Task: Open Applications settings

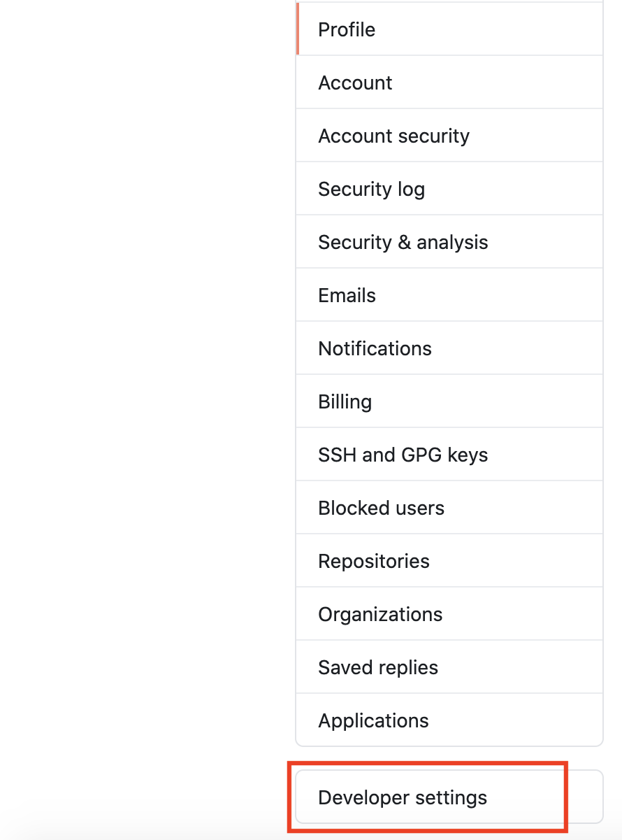Action: tap(373, 720)
